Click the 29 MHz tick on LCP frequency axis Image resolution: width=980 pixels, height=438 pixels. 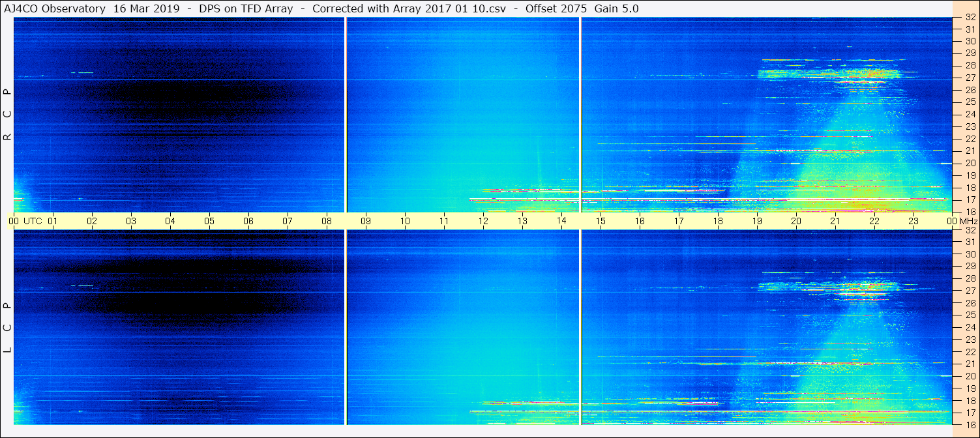(970, 267)
